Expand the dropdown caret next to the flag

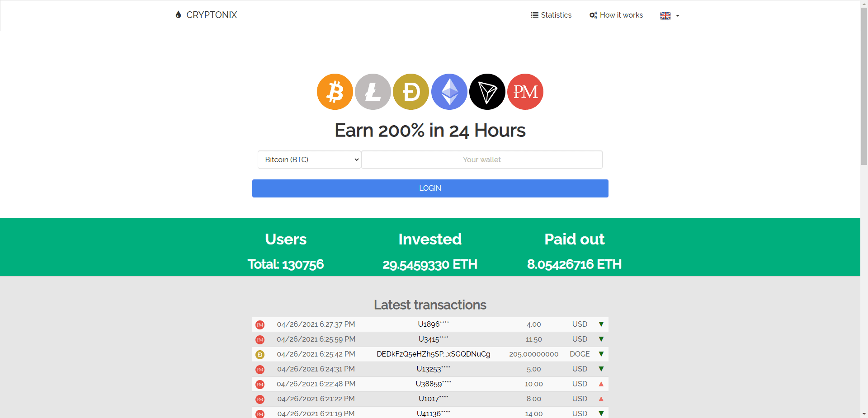tap(677, 15)
